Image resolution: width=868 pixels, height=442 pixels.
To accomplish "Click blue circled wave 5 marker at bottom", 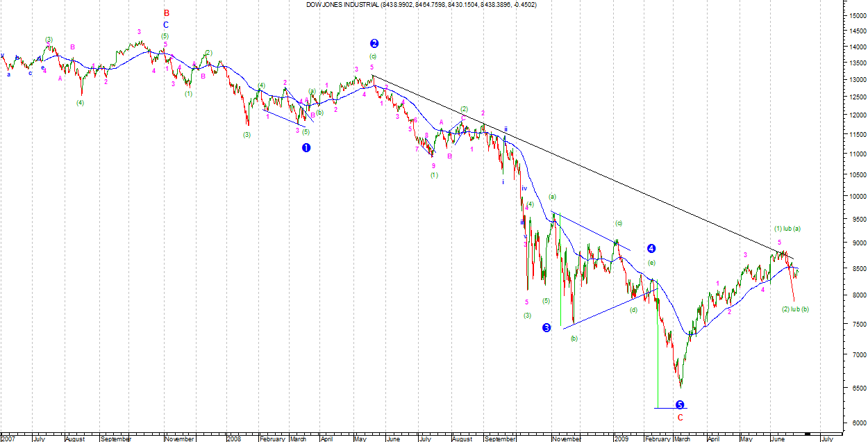I will (x=679, y=404).
